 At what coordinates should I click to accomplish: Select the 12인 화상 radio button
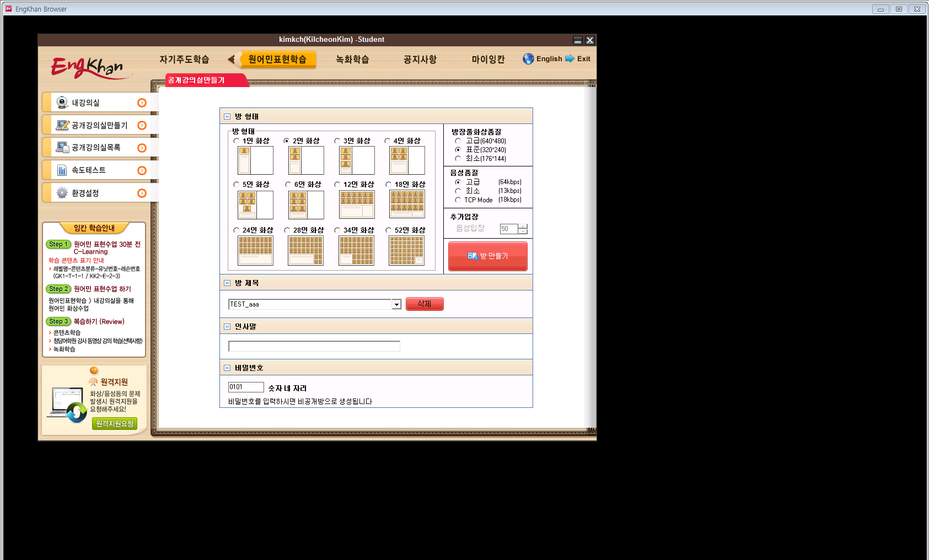point(337,184)
